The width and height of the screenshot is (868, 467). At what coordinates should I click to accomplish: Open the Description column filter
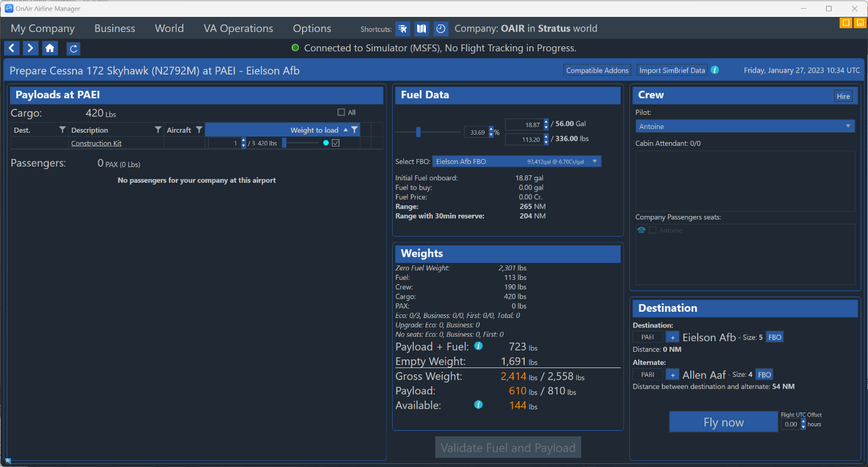pos(158,130)
